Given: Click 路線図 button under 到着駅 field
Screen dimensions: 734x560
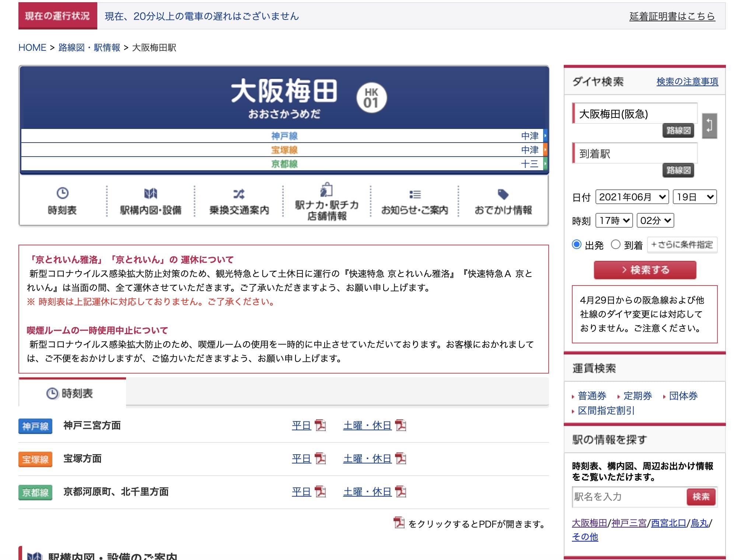Looking at the screenshot, I should 678,170.
